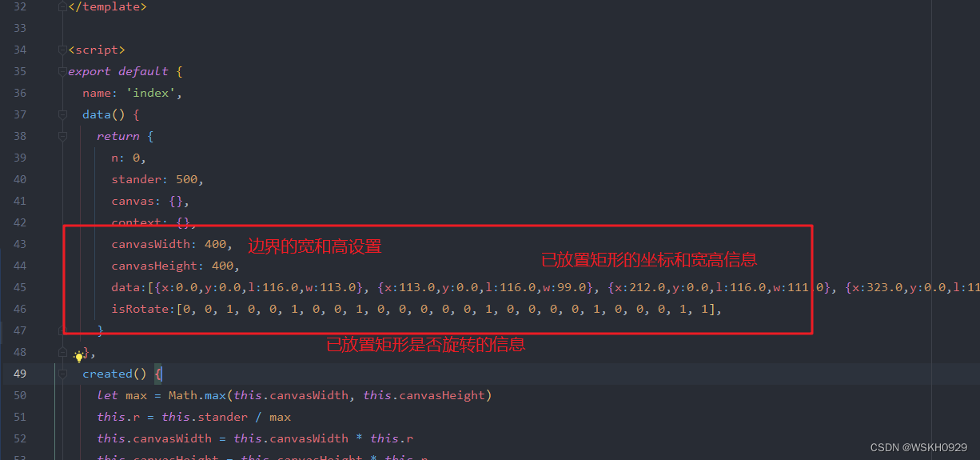This screenshot has width=980, height=460.
Task: Click line number 32 in gutter
Action: pos(19,6)
